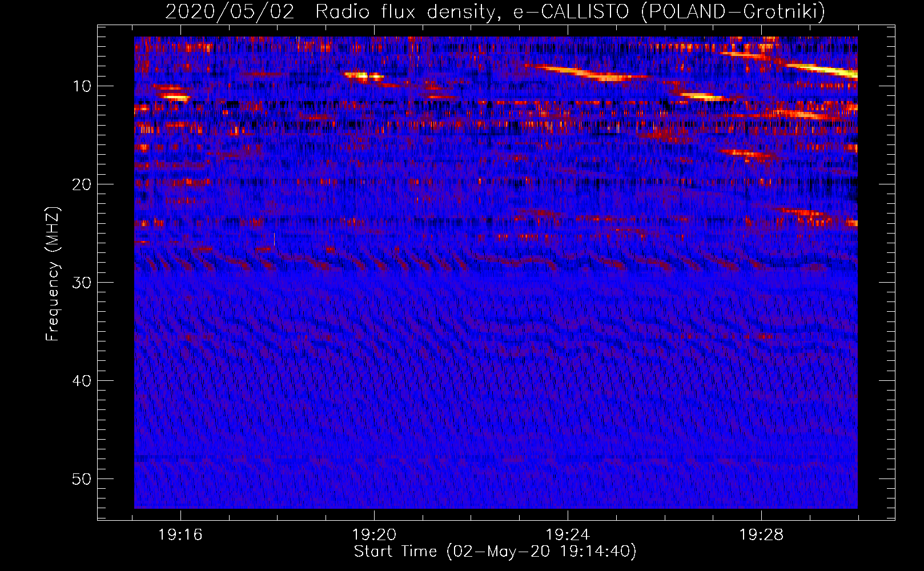Click the Frequency (MHZ) axis label

tap(53, 274)
